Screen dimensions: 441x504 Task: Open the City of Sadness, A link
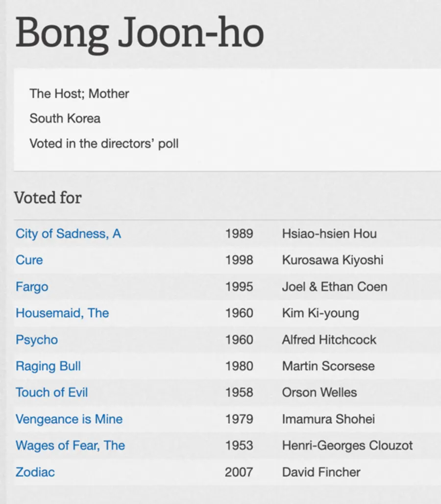tap(68, 233)
